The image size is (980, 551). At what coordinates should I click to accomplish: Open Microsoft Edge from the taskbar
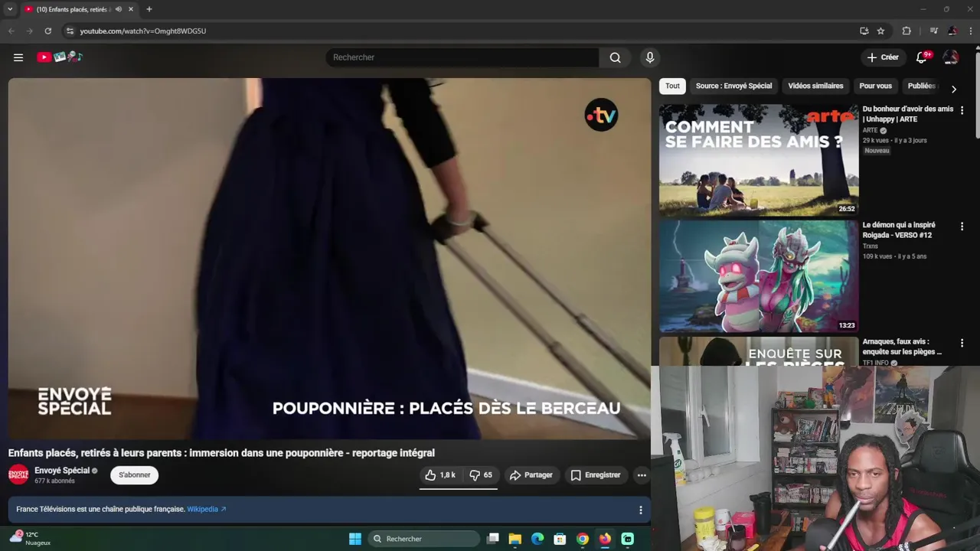pyautogui.click(x=537, y=539)
